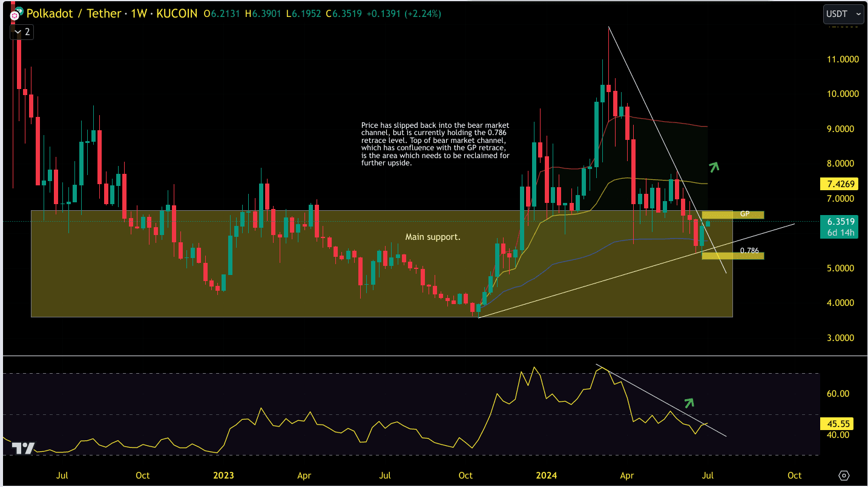Viewport: 868px width, 487px height.
Task: Select the Main support. text annotation
Action: [x=433, y=237]
